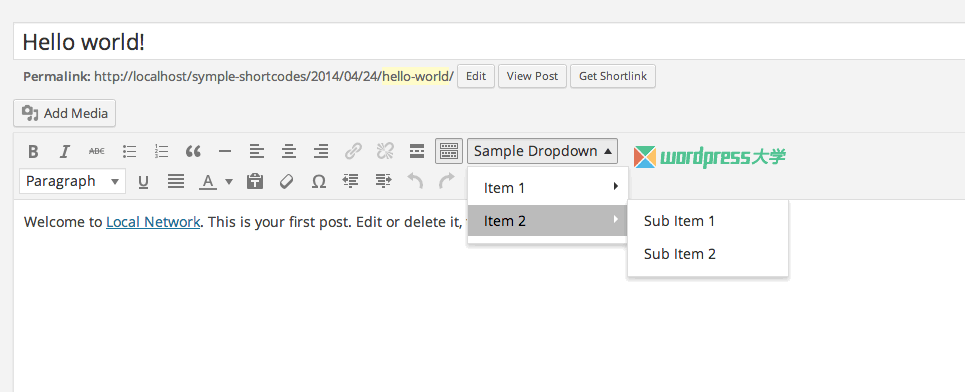Insert Read More tag
Viewport: 965px width, 392px height.
pyautogui.click(x=417, y=151)
